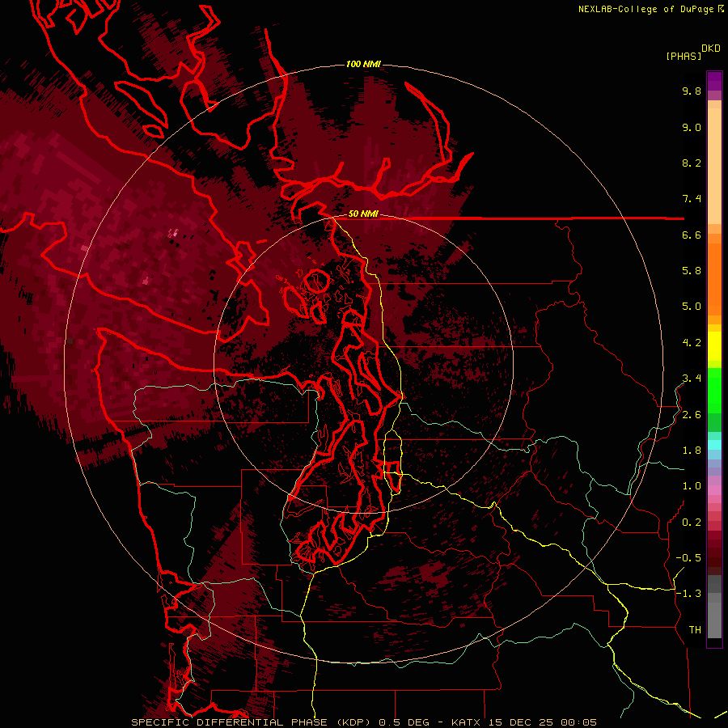Pick the purple top segment of color bar

(714, 81)
